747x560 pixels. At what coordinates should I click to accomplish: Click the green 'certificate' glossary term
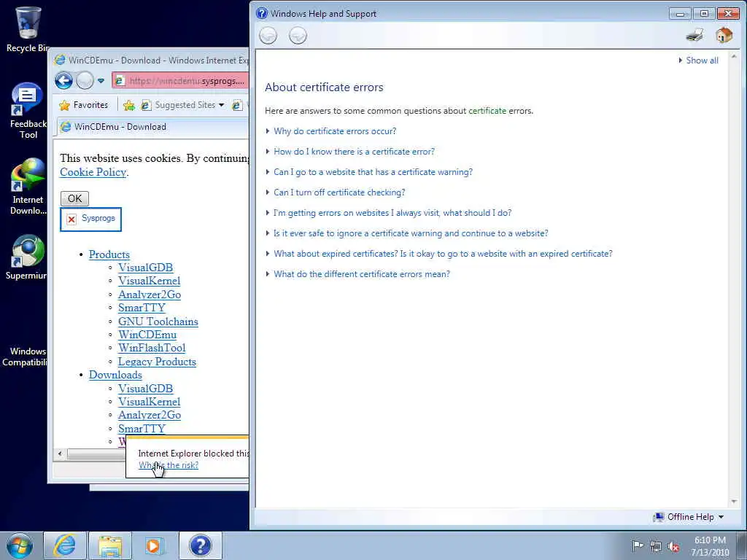pos(487,111)
